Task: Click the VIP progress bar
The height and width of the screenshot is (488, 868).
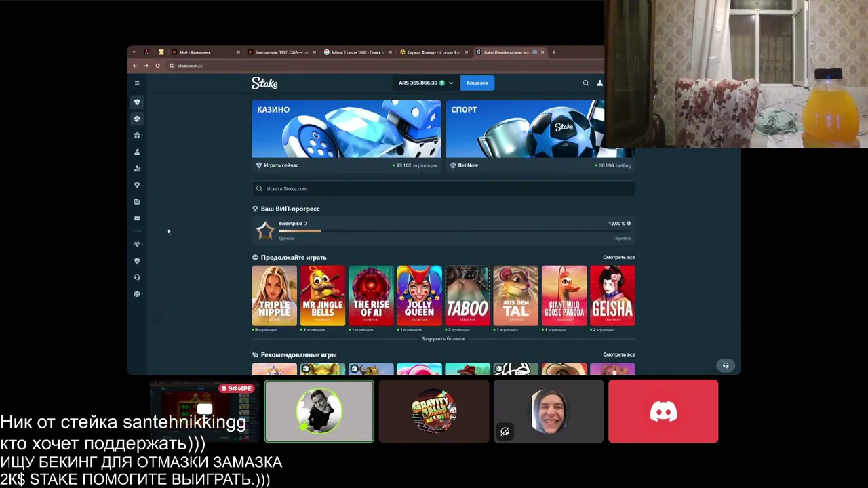Action: coord(454,231)
